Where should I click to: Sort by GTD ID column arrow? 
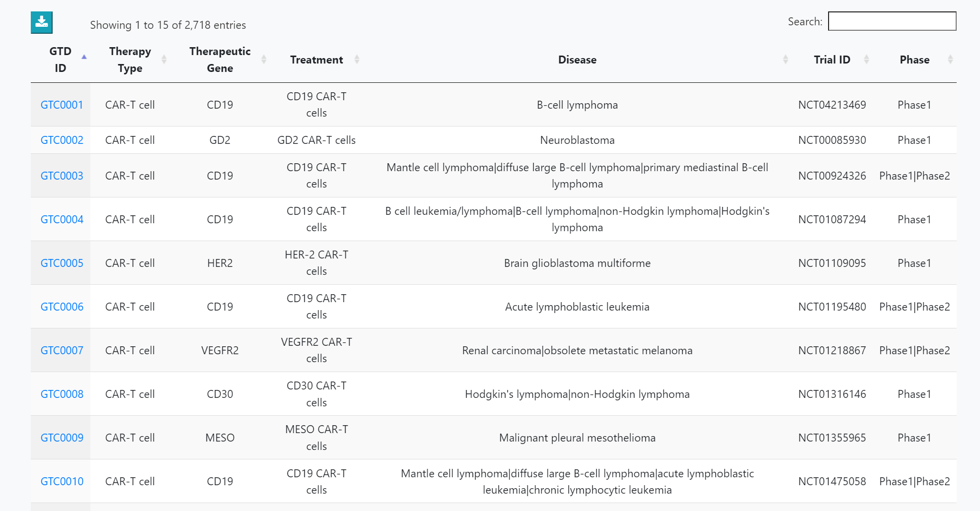[x=84, y=57]
